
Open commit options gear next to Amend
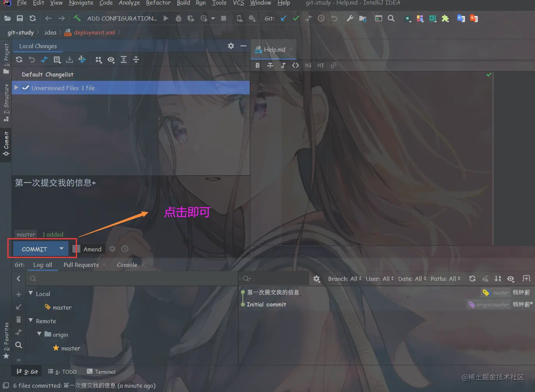[112, 249]
